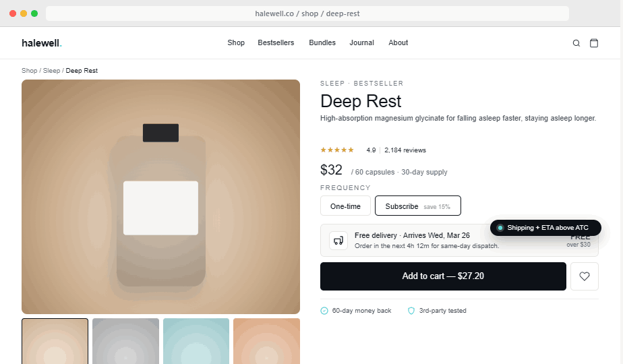Click the SLEEP · BESTSELLER label

361,84
